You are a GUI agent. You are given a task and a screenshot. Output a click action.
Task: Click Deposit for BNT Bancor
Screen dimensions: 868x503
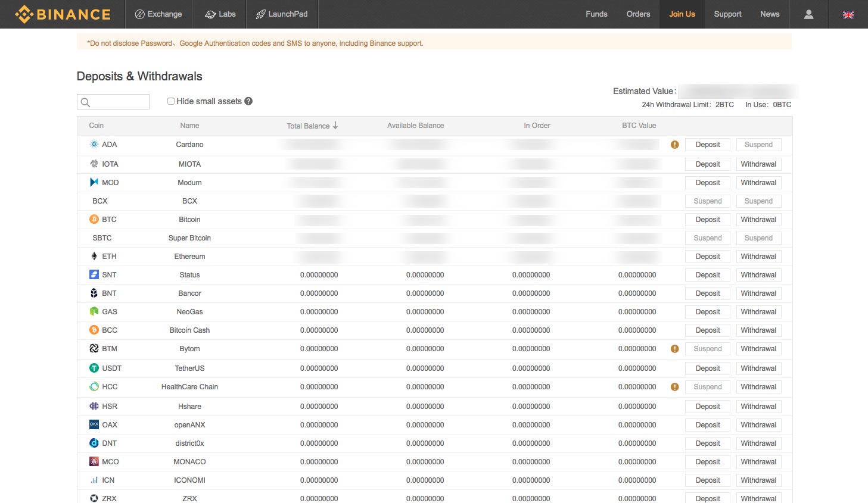(x=708, y=293)
